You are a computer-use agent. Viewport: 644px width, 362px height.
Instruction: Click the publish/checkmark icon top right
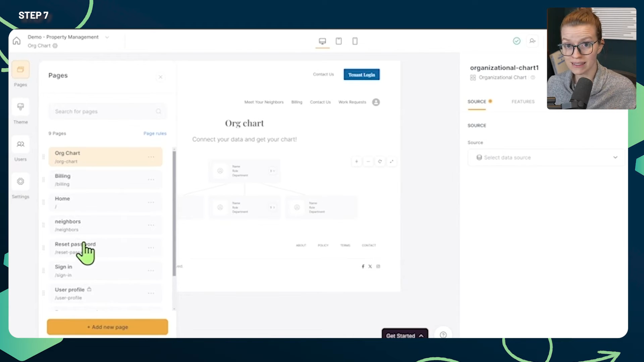pos(517,40)
